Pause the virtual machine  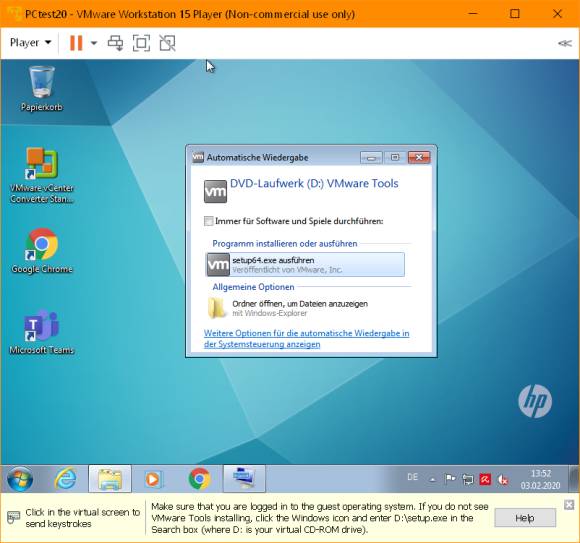pyautogui.click(x=76, y=43)
